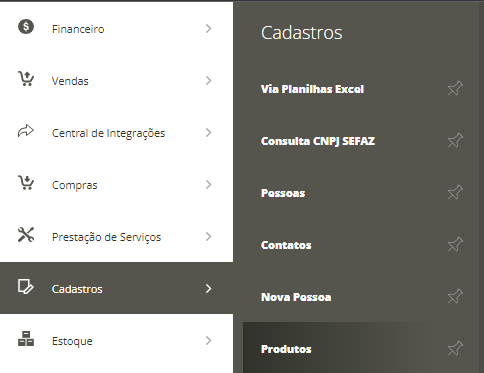Expand the Vendas submenu chevron
484x373 pixels.
(209, 81)
